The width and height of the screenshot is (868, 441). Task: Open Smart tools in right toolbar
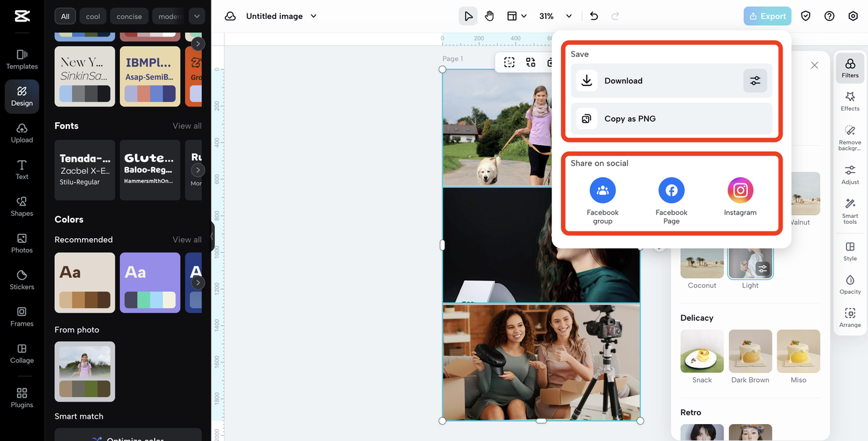click(x=850, y=211)
